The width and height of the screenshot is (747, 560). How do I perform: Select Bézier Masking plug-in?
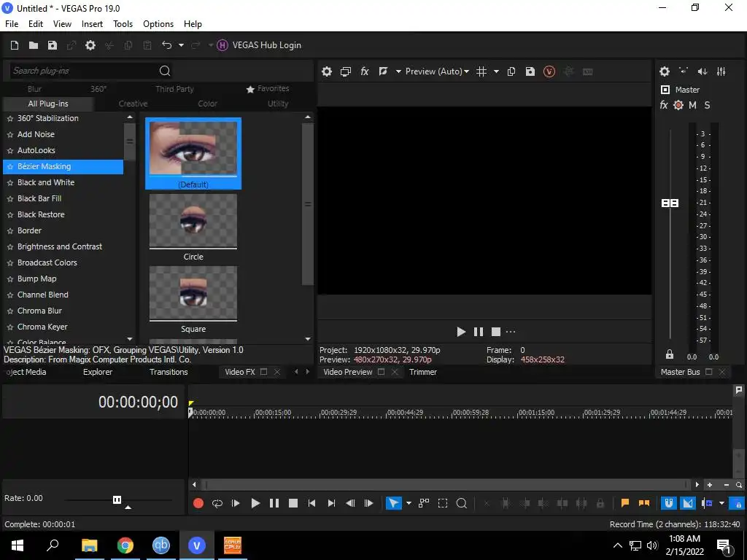click(x=63, y=167)
